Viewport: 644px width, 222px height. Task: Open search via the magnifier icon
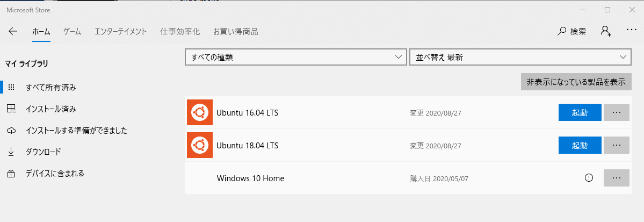[561, 32]
